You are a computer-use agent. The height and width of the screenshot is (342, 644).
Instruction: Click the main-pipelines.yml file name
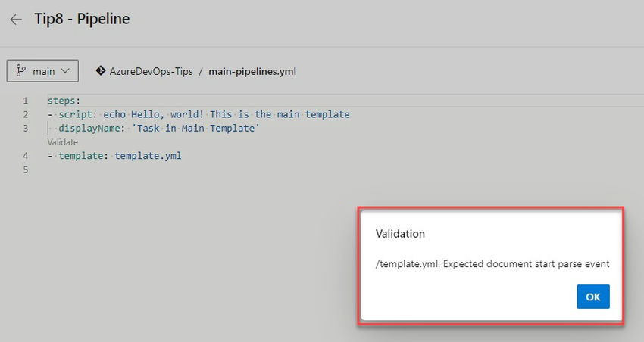point(252,71)
